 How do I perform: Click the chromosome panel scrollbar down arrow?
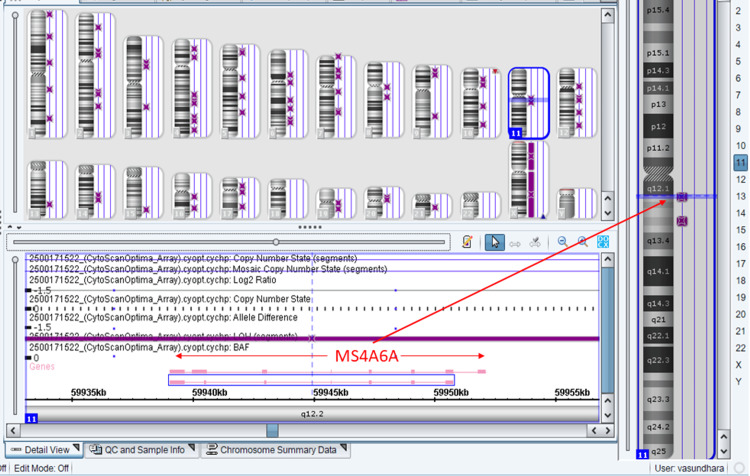(x=724, y=451)
